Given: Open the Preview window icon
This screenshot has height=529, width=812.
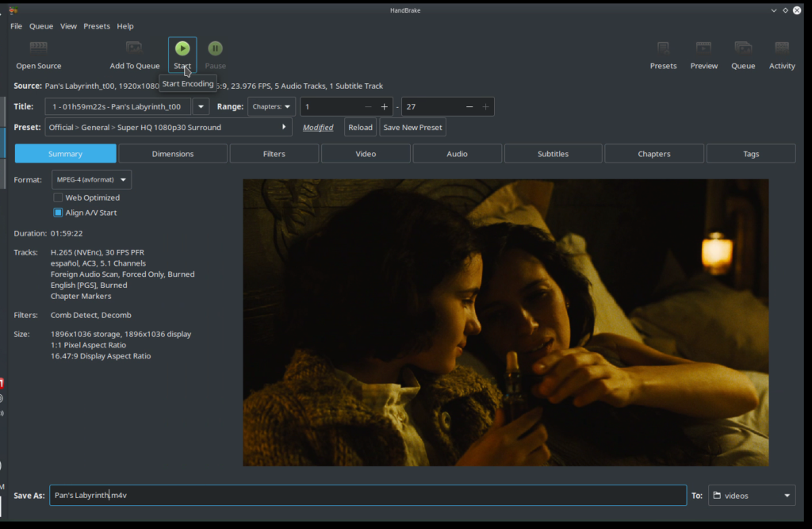Looking at the screenshot, I should 704,48.
